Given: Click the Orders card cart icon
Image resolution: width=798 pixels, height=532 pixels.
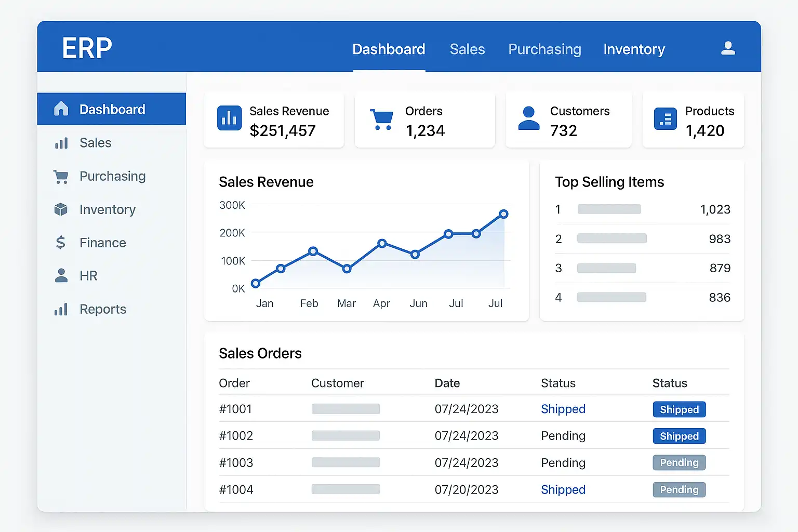Looking at the screenshot, I should [x=381, y=119].
